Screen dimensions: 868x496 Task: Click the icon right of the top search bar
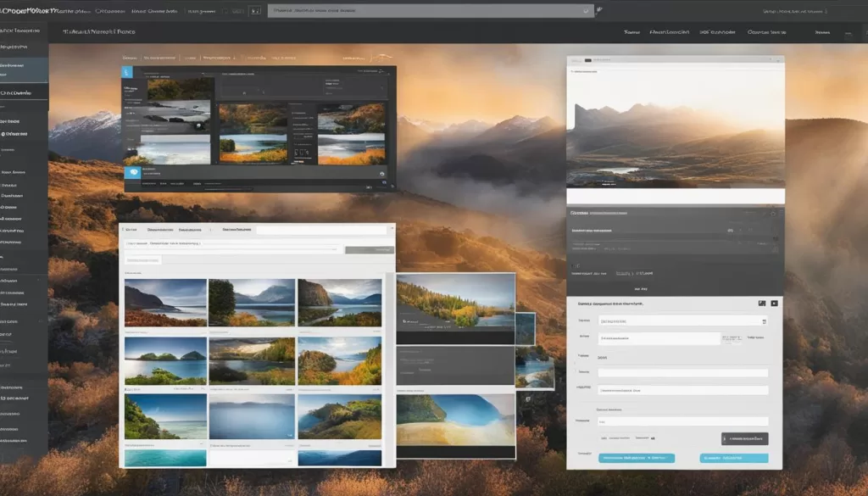point(600,11)
